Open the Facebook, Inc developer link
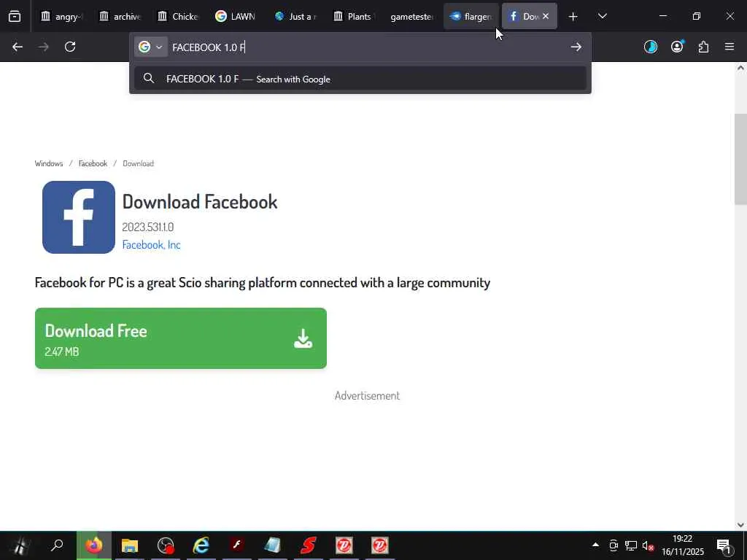Screen dimensions: 747x560 point(152,244)
